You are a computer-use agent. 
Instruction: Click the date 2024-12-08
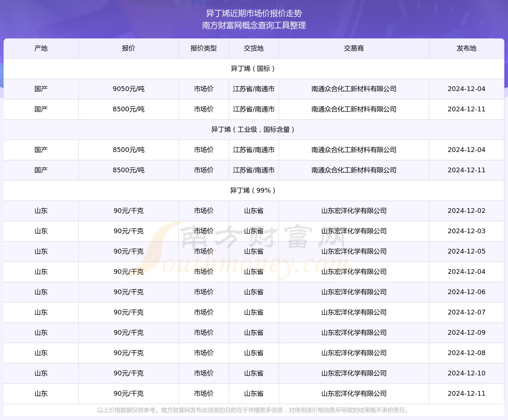[467, 353]
